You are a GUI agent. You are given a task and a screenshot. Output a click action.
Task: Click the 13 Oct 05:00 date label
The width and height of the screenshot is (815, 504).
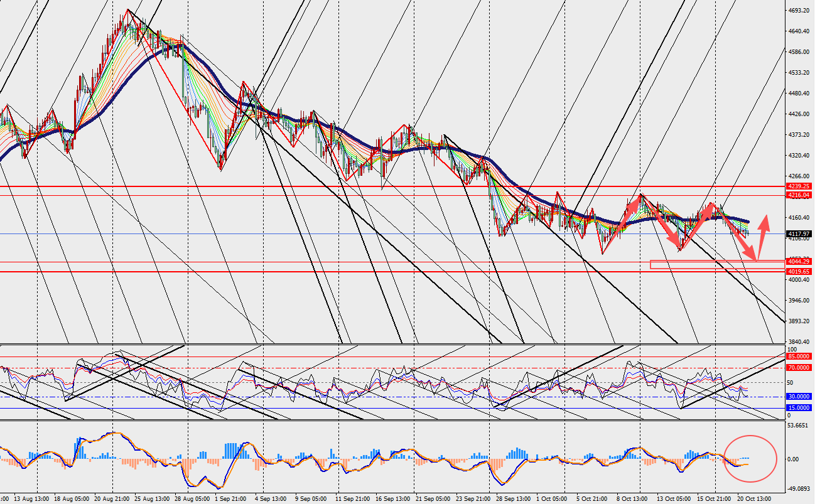coord(675,499)
